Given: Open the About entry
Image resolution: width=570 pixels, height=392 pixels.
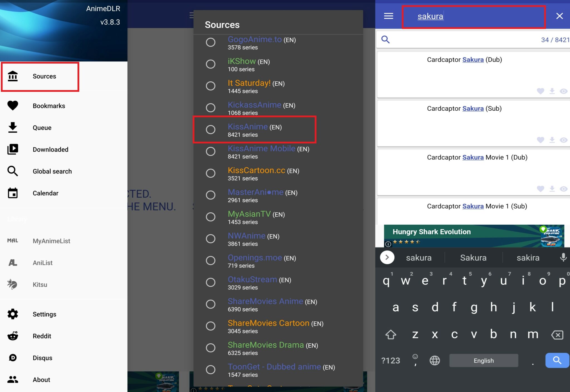Looking at the screenshot, I should coord(64,380).
